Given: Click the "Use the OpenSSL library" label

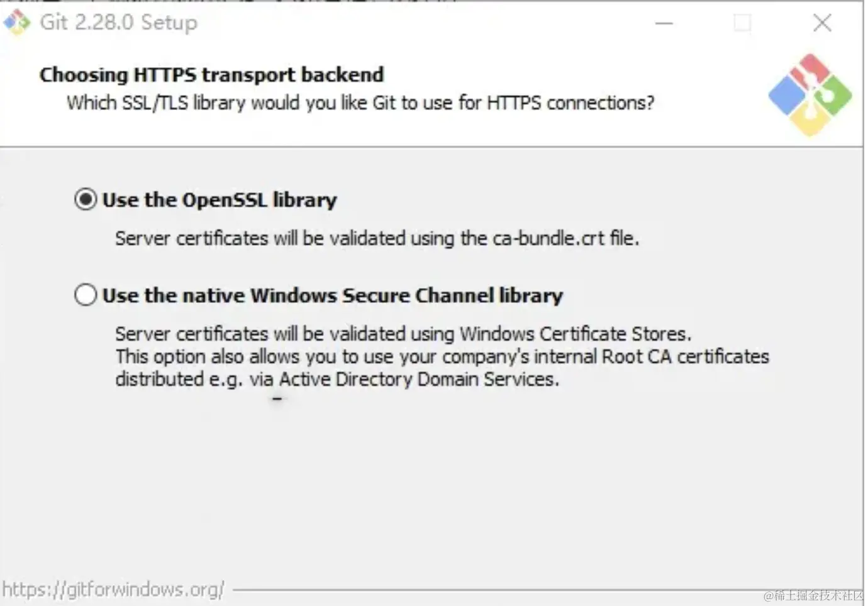Looking at the screenshot, I should [220, 200].
